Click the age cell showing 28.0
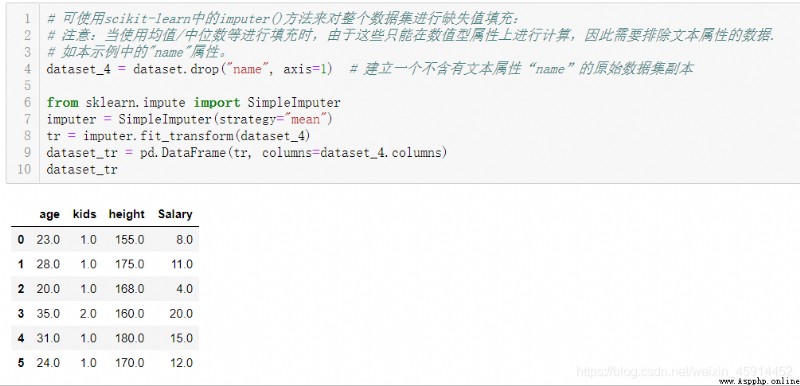Image resolution: width=800 pixels, height=386 pixels. (x=48, y=264)
